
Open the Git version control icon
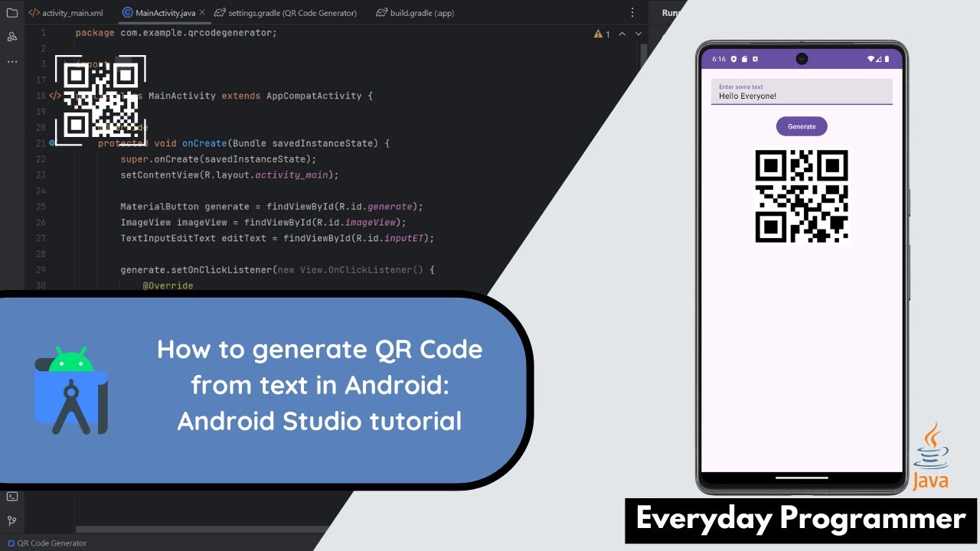coord(11,521)
